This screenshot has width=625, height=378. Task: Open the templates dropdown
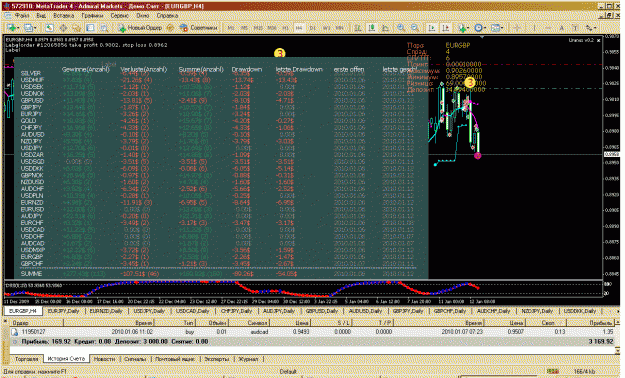(x=497, y=28)
